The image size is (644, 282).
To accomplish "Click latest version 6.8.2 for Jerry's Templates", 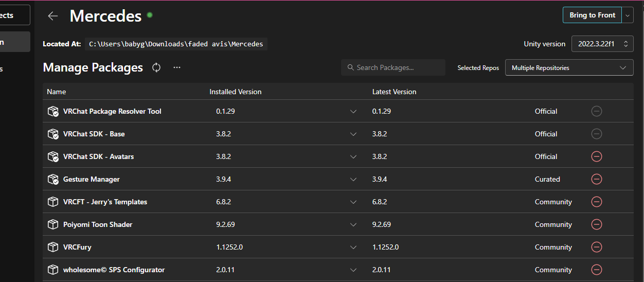I will (380, 202).
